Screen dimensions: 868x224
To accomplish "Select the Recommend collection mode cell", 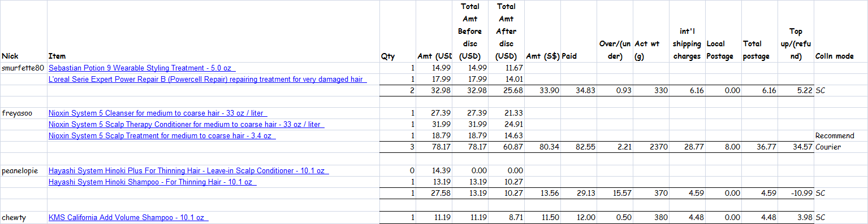I will point(841,135).
